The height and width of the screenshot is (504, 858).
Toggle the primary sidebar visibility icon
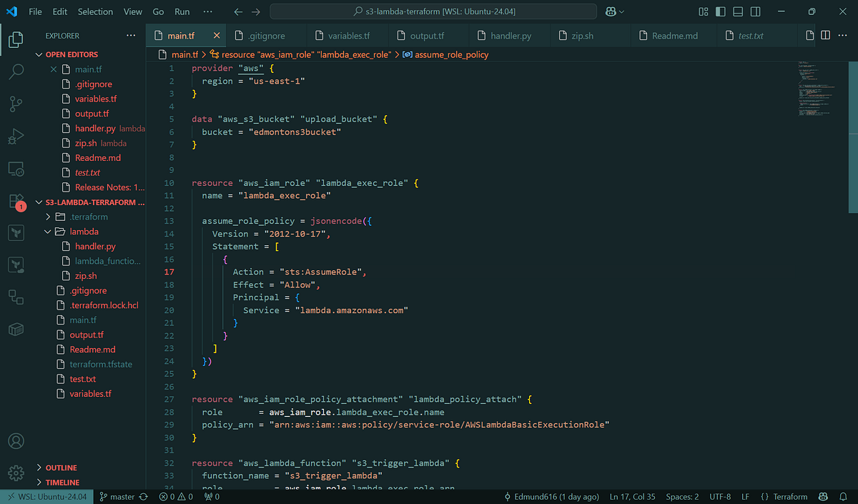tap(721, 11)
